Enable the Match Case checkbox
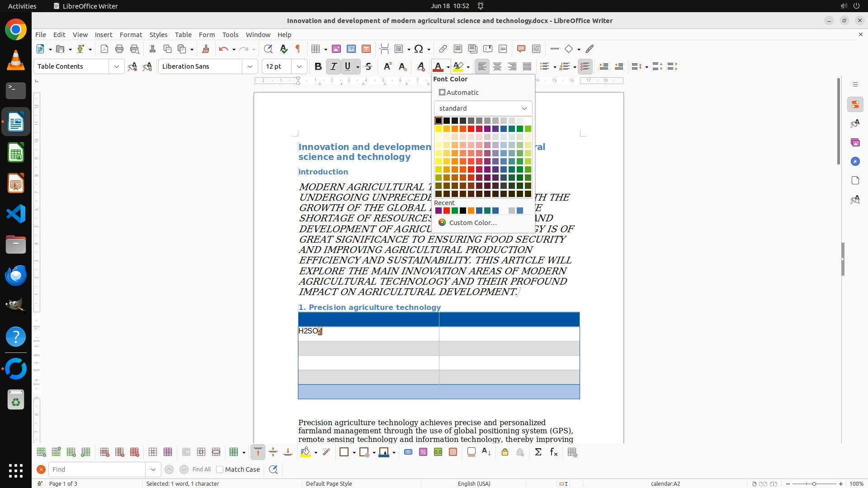 pos(220,469)
